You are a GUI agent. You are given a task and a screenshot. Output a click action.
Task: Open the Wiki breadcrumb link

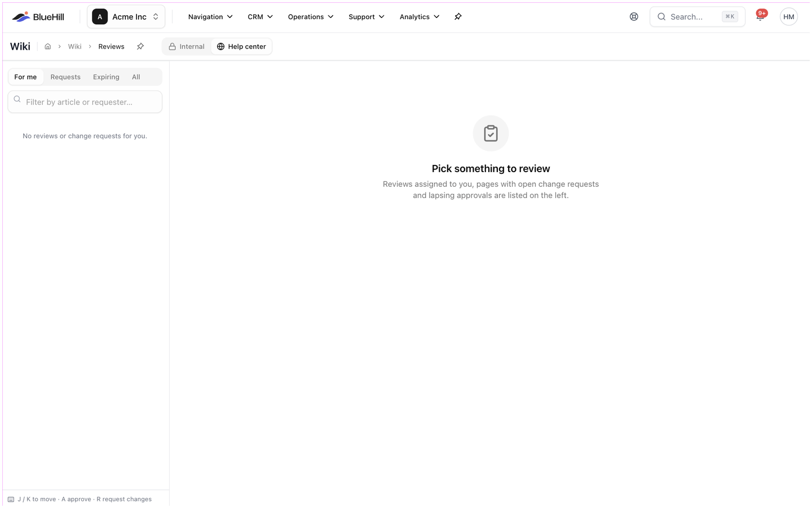[75, 47]
